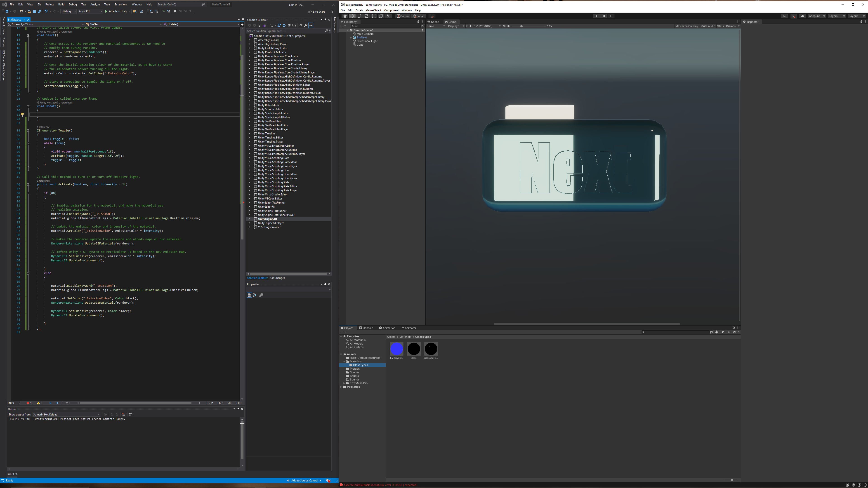Switch to the Animator tab
This screenshot has width=868, height=488.
(409, 328)
